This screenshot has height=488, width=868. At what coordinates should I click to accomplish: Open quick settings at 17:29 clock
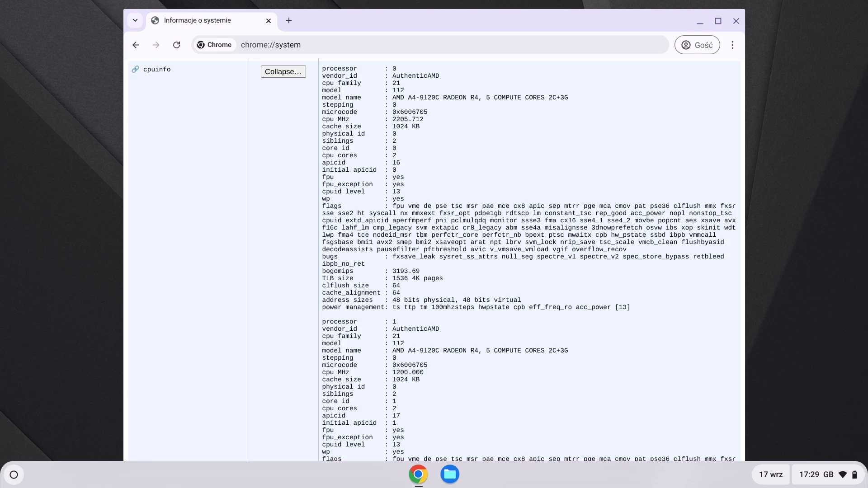coord(809,474)
